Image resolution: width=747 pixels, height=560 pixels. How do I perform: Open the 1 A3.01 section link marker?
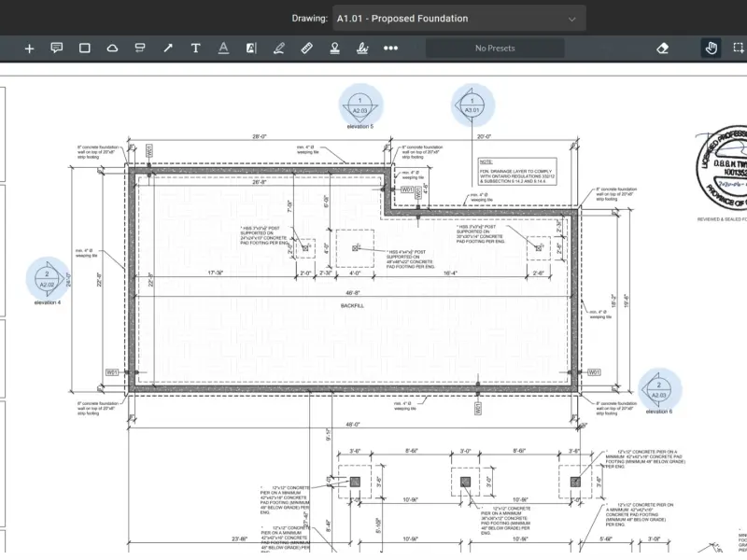coord(472,105)
